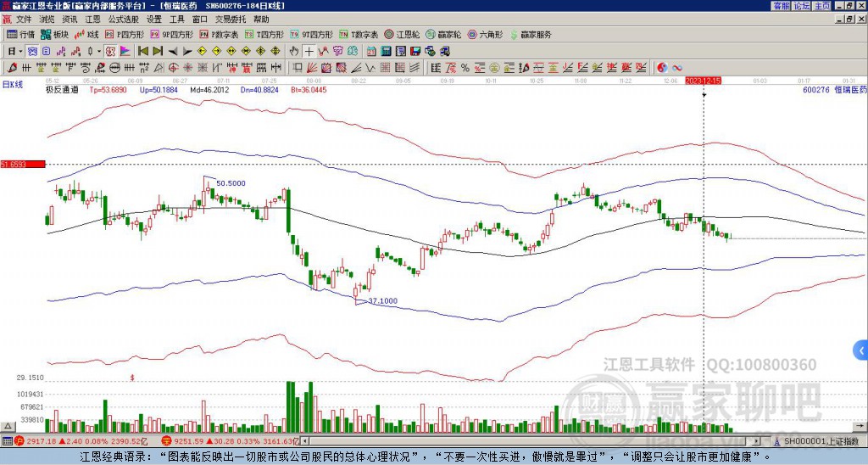Click the 行情 toolbar button
The width and height of the screenshot is (868, 465).
pyautogui.click(x=21, y=34)
